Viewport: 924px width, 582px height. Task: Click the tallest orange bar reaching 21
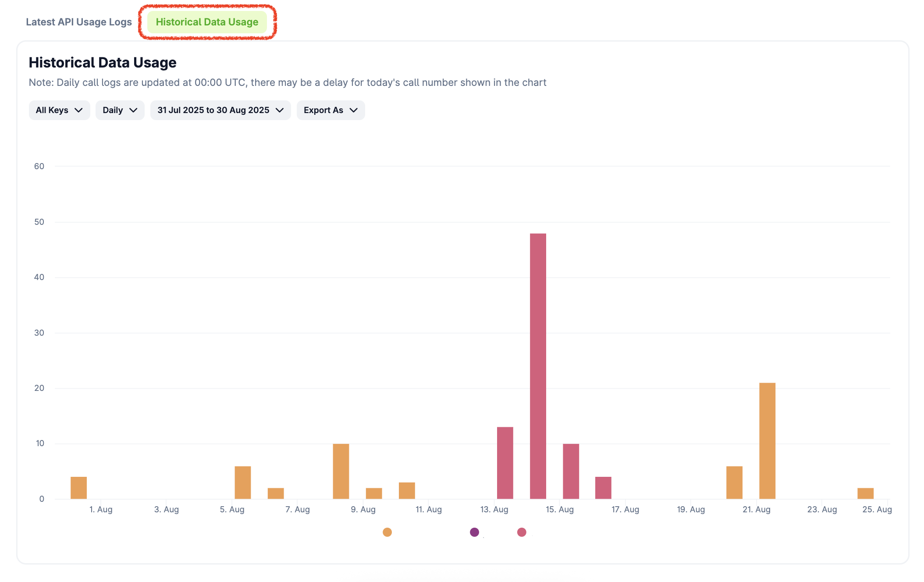767,440
